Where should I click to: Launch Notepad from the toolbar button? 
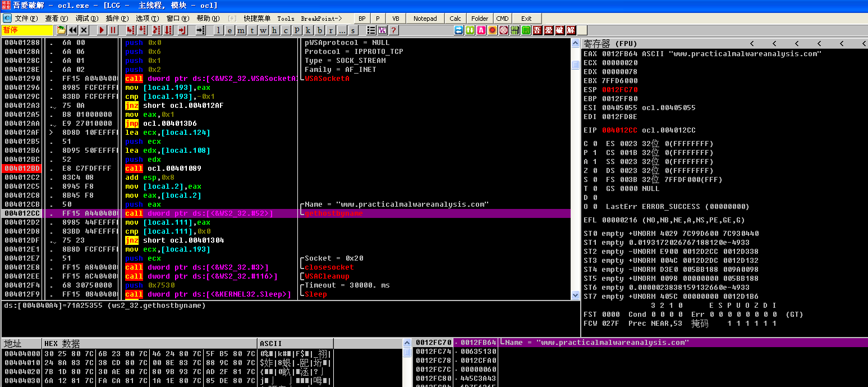point(425,19)
